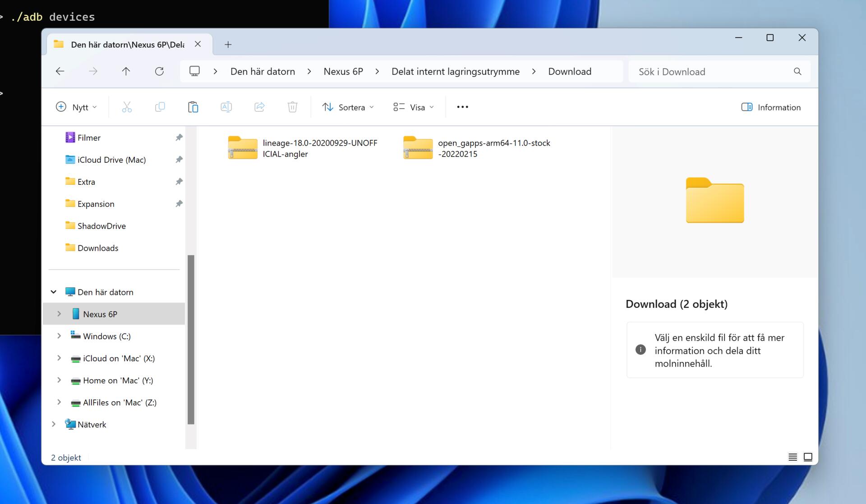The height and width of the screenshot is (504, 866).
Task: Open the Sortera dropdown menu
Action: (348, 107)
